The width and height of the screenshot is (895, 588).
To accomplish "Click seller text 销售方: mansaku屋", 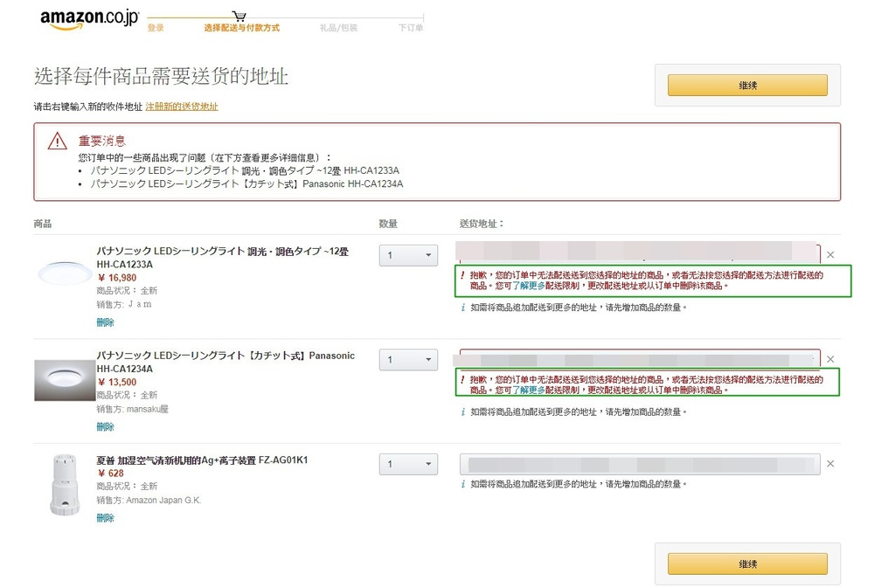I will (133, 409).
